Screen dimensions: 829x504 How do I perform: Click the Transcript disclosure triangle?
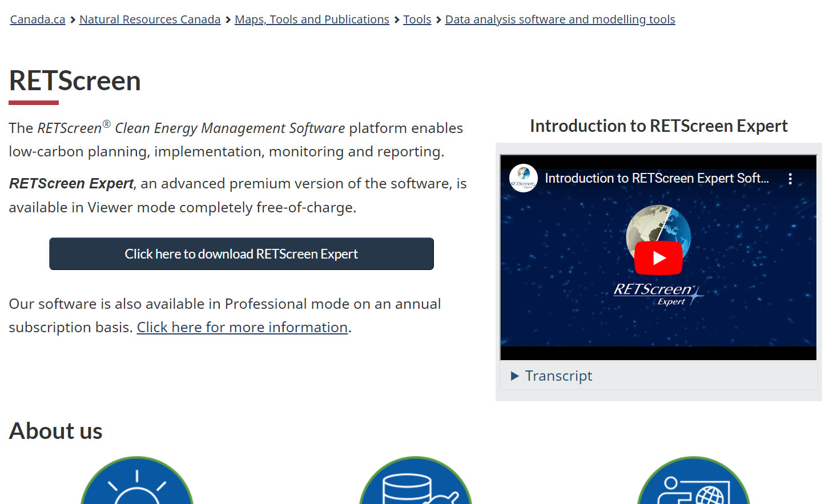(514, 376)
